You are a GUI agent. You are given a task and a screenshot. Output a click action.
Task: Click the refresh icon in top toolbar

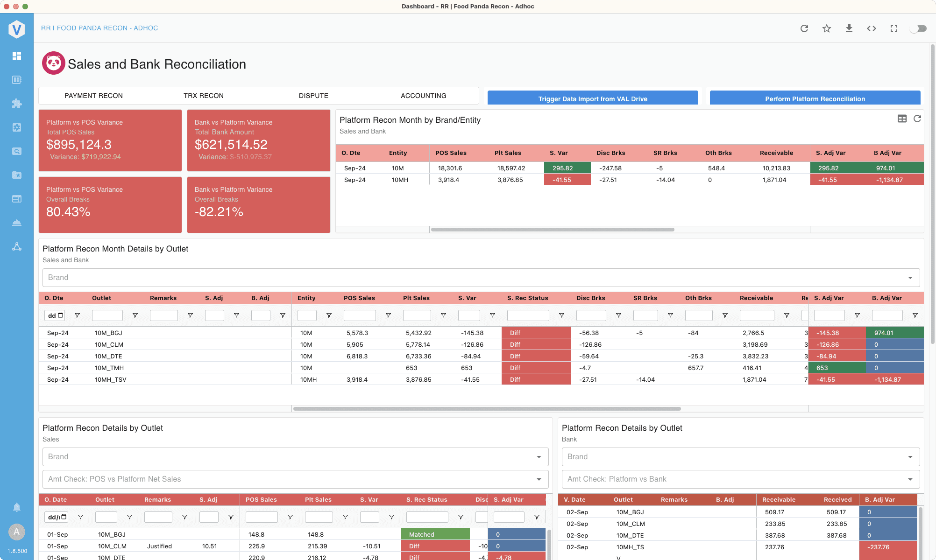pyautogui.click(x=804, y=28)
